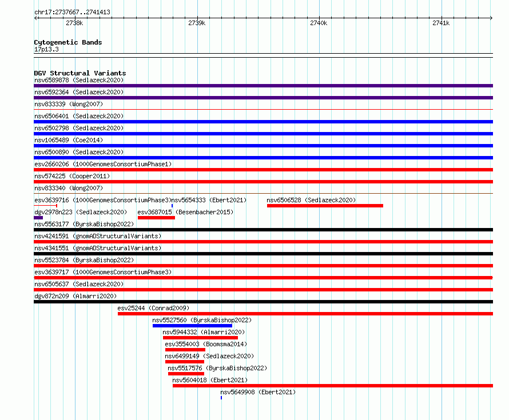Open esv25244 (Conrad2009) variant label
509x420 pixels.
pyautogui.click(x=153, y=308)
